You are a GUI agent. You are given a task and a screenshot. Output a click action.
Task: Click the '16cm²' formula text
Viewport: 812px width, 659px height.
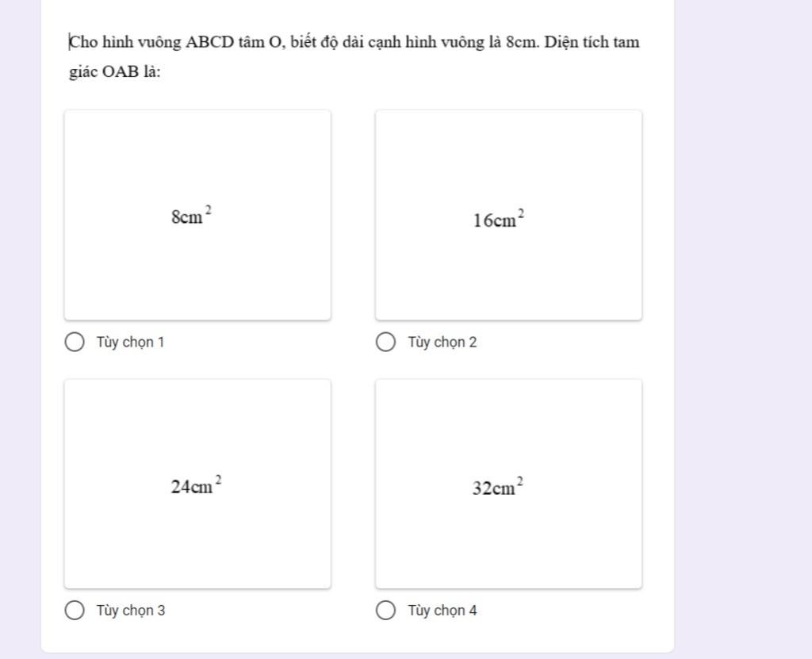tap(499, 219)
